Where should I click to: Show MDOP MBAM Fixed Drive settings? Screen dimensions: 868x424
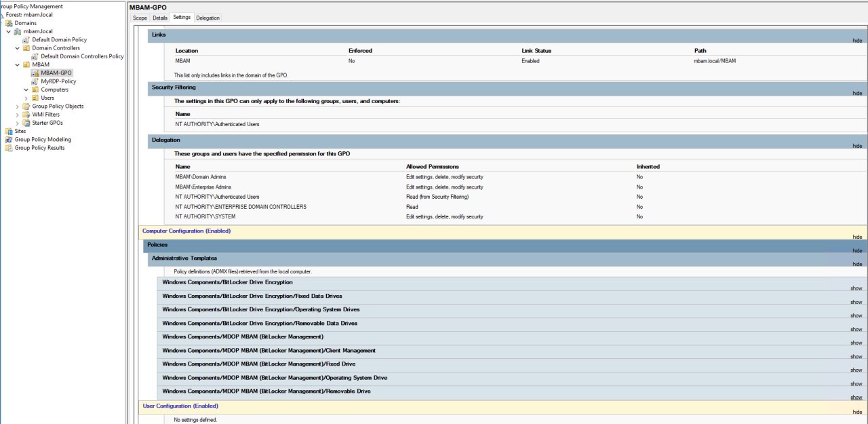(856, 370)
